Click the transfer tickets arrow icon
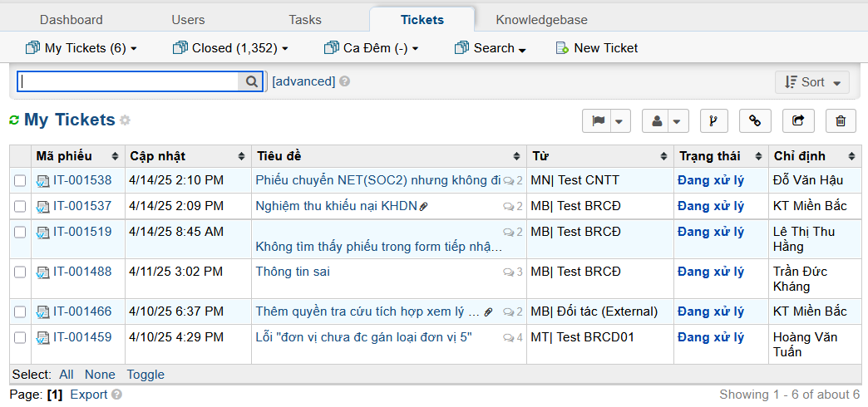The width and height of the screenshot is (868, 407). click(x=798, y=121)
